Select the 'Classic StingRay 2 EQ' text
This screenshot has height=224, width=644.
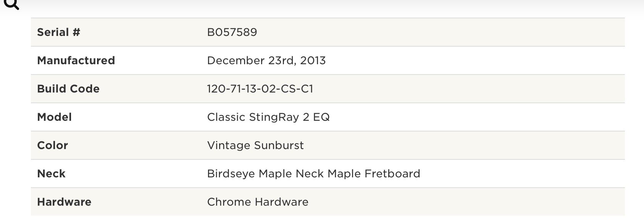click(x=268, y=117)
